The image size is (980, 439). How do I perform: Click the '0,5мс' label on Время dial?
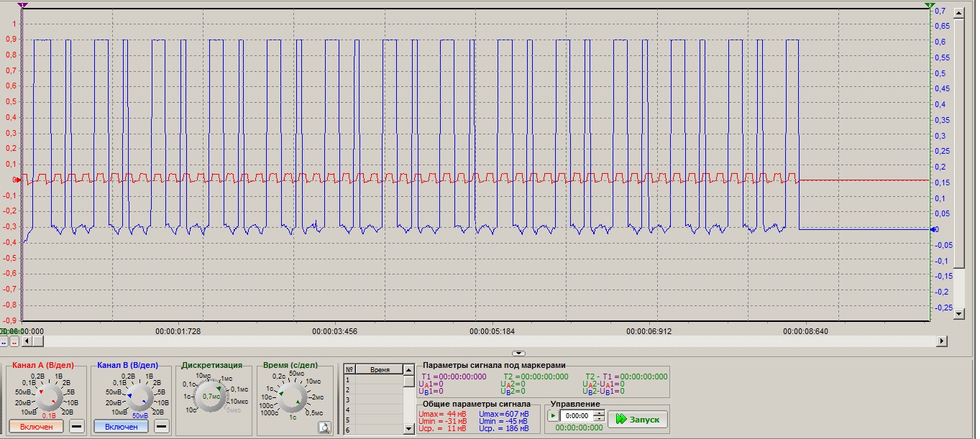coord(313,412)
